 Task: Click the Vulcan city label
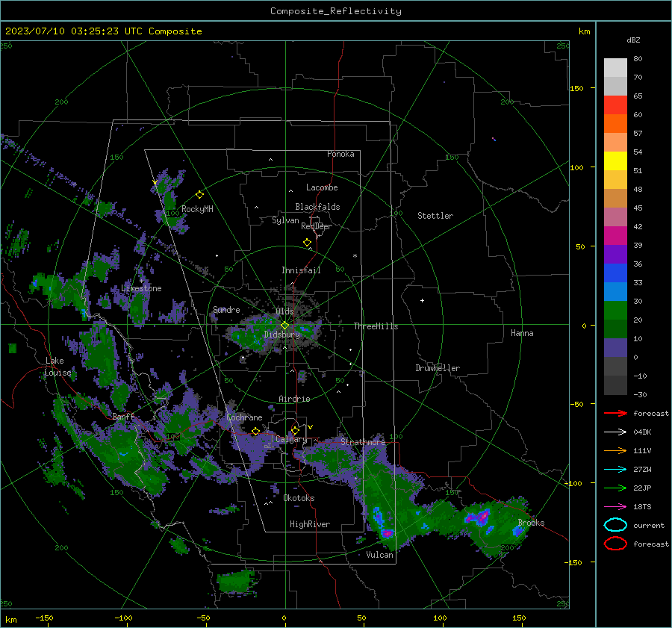click(379, 555)
